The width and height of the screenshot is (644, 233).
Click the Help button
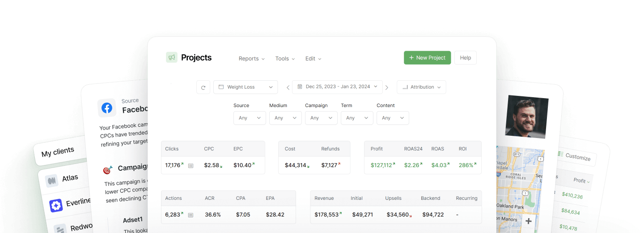[x=465, y=58]
